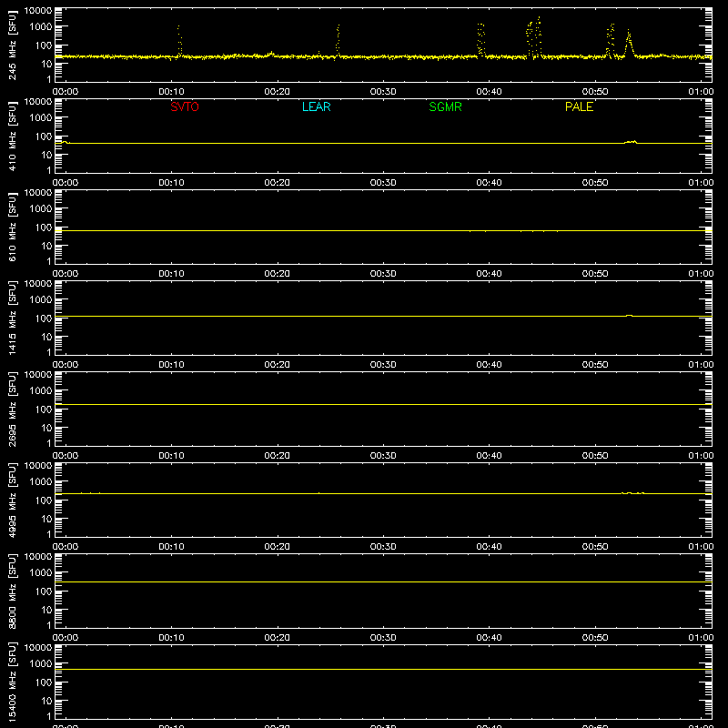Select the 15400 MHz [SFU] axis title

(x=12, y=682)
